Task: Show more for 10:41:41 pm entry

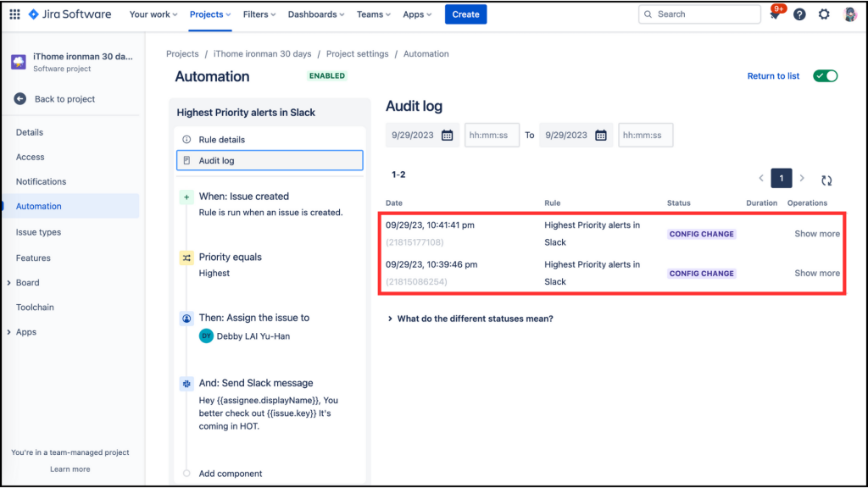Action: click(x=817, y=234)
